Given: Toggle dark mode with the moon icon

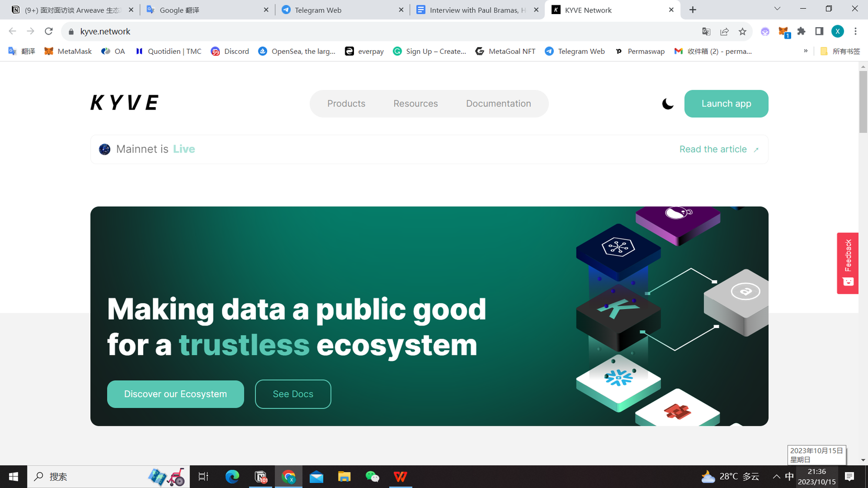Looking at the screenshot, I should [x=667, y=103].
